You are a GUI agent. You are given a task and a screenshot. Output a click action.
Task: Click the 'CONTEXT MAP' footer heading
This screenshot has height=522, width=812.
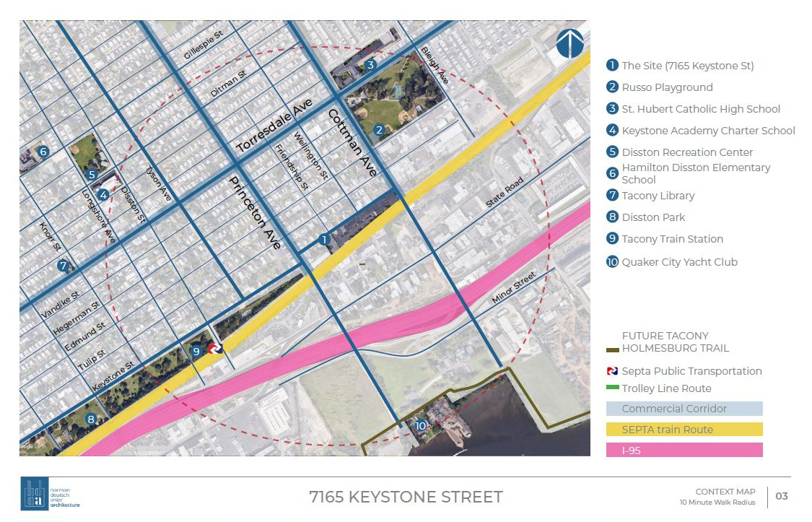pos(725,492)
